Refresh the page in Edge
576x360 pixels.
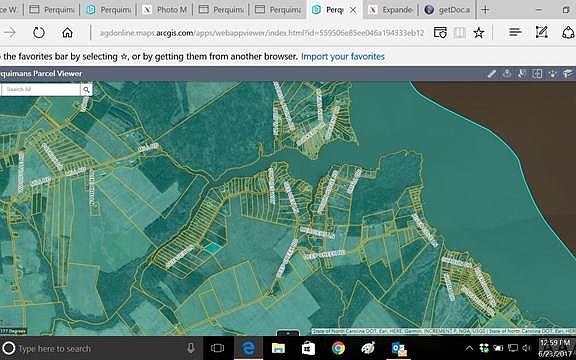coord(39,33)
